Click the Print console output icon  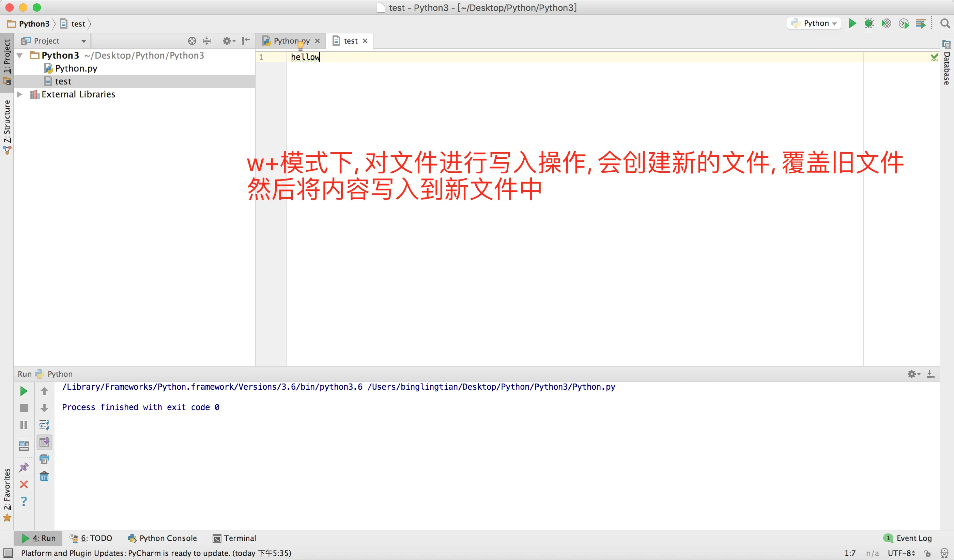pyautogui.click(x=44, y=459)
